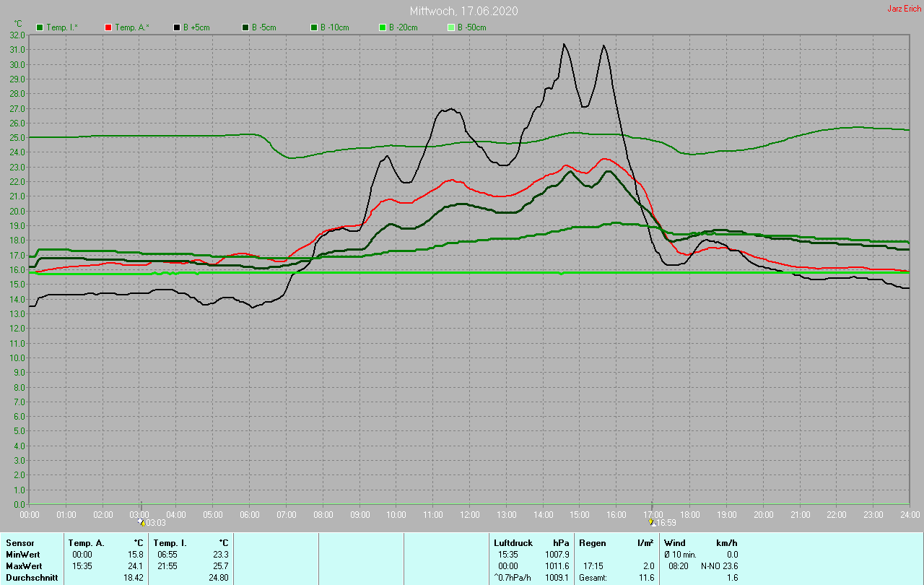Screen dimensions: 924x585
Task: Click the N-NO 23.6 wind gust value
Action: pyautogui.click(x=719, y=565)
